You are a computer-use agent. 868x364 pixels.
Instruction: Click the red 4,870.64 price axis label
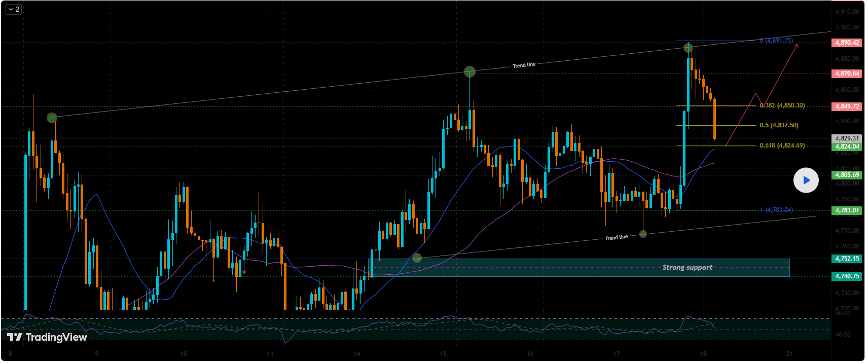pyautogui.click(x=847, y=74)
